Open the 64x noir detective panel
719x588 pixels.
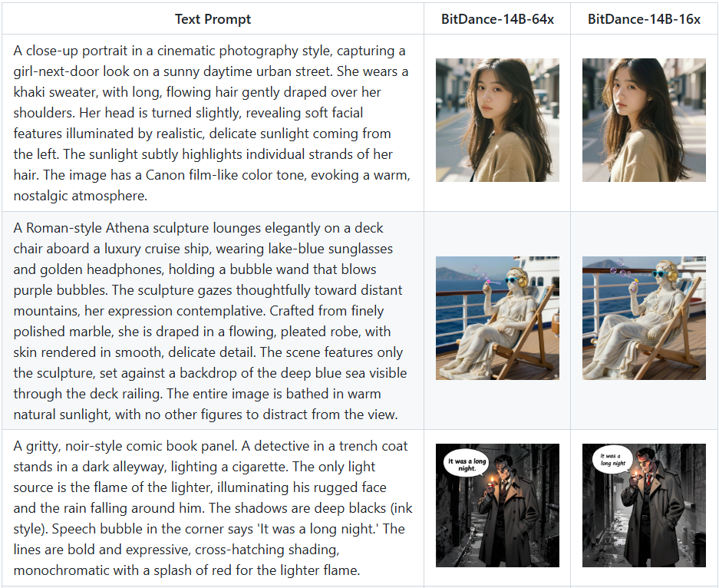click(x=497, y=505)
